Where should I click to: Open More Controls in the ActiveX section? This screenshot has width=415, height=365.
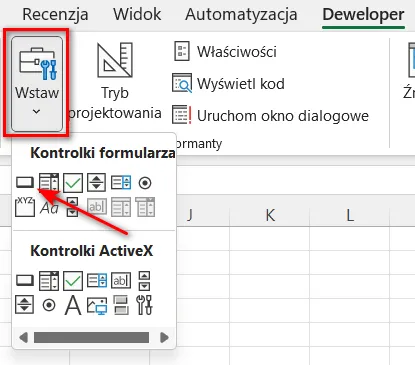point(145,305)
